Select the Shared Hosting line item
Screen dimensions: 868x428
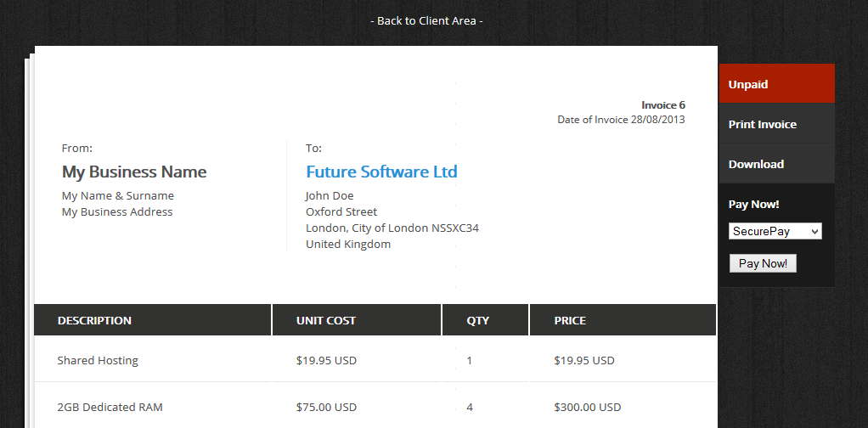coord(98,360)
